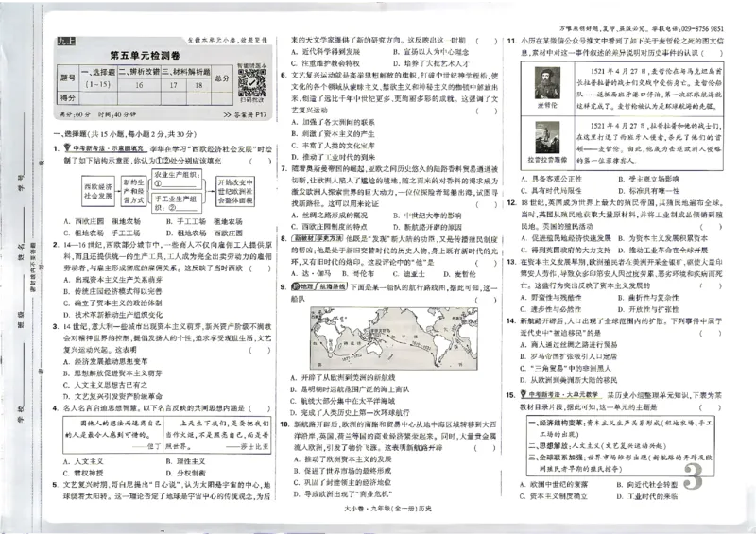Viewport: 756px width, 536px height.
Task: Click the title 第五单元检测卷
Action: point(145,55)
